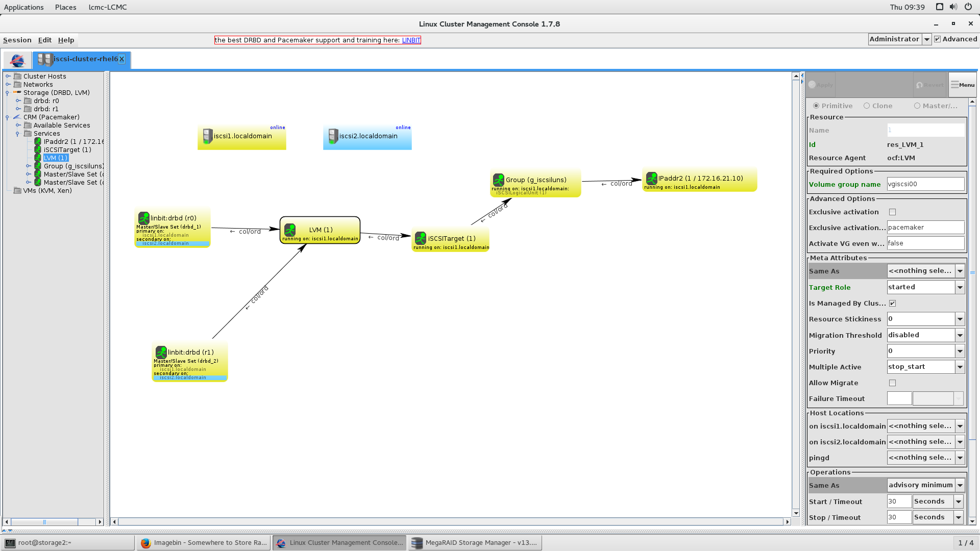Click the iSCSITarget (1) tree icon
The image size is (980, 551).
38,149
